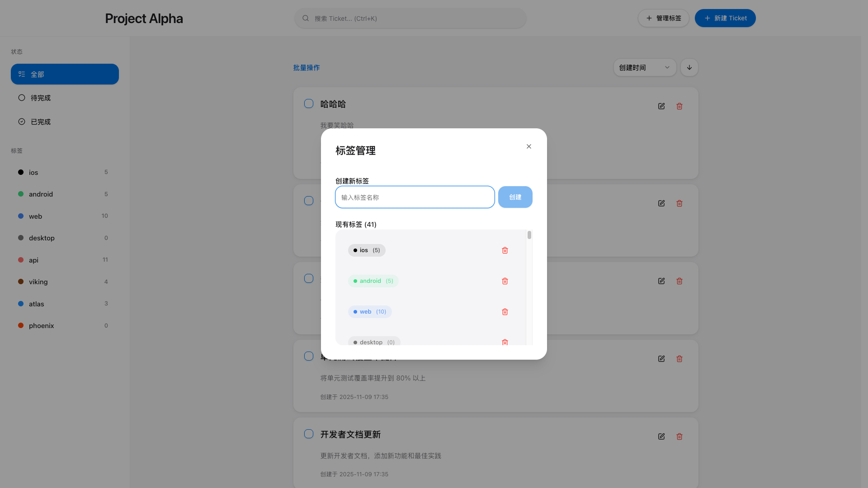Focus the tag name input field

coord(415,197)
